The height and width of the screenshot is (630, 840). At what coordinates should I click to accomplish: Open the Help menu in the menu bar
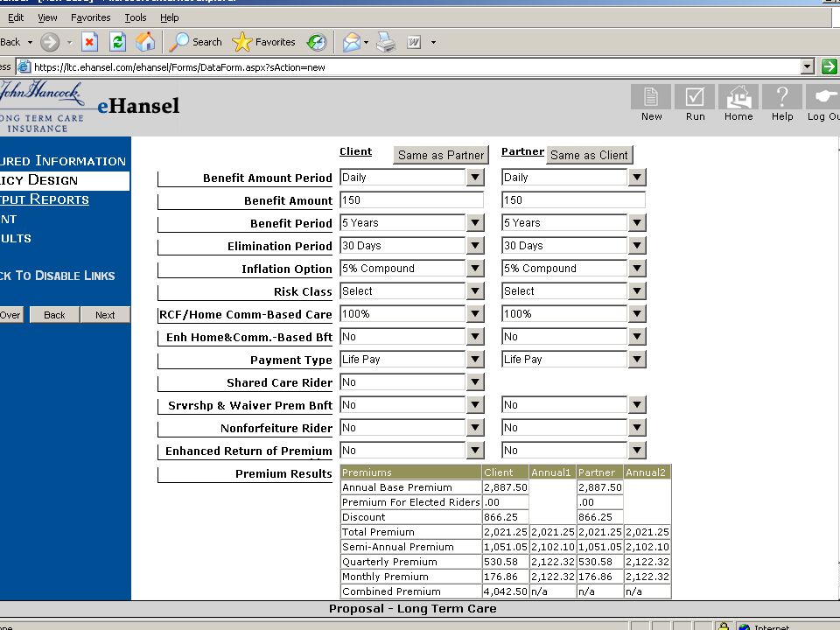(169, 17)
